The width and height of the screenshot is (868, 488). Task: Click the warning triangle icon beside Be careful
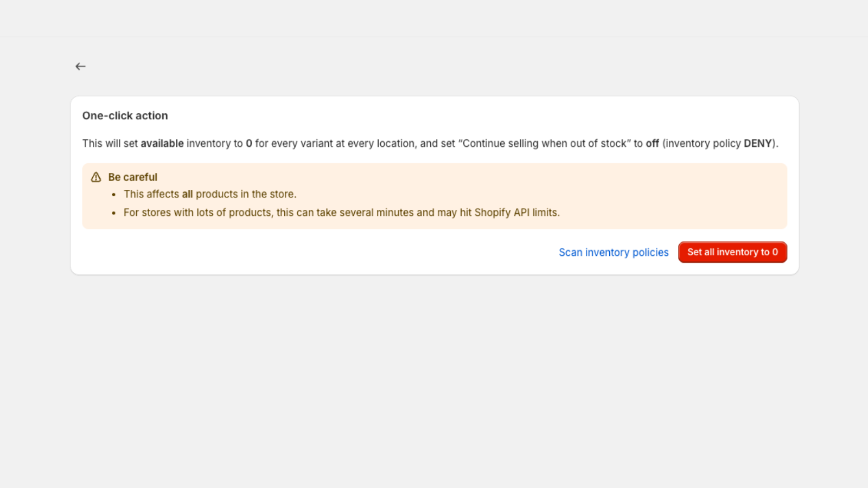pos(96,177)
